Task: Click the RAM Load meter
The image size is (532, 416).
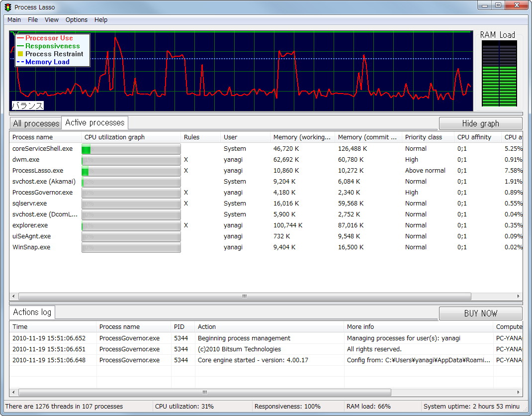Action: coord(499,73)
